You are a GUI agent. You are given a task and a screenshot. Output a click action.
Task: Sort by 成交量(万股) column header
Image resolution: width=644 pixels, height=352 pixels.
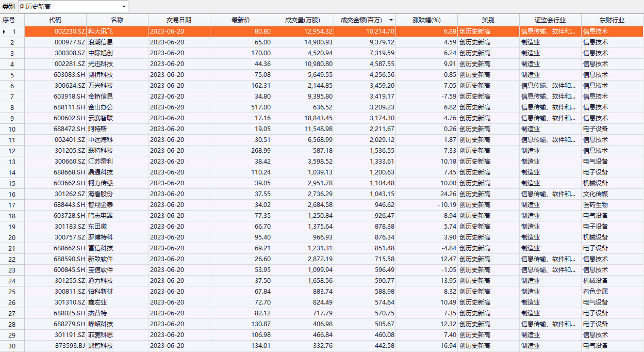(x=303, y=20)
